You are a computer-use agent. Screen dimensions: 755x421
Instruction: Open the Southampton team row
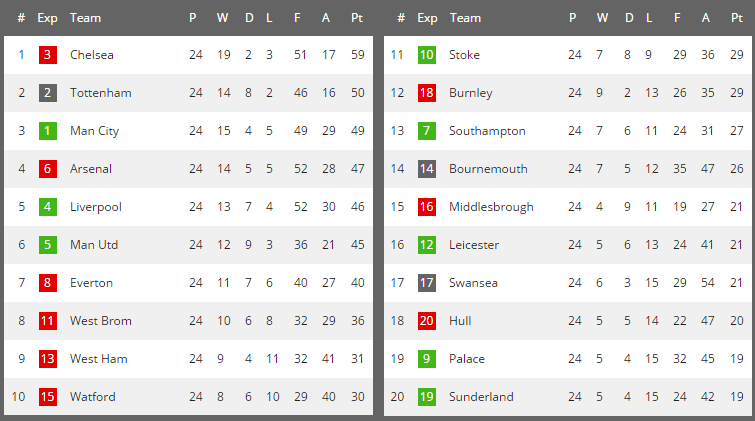[x=567, y=131]
